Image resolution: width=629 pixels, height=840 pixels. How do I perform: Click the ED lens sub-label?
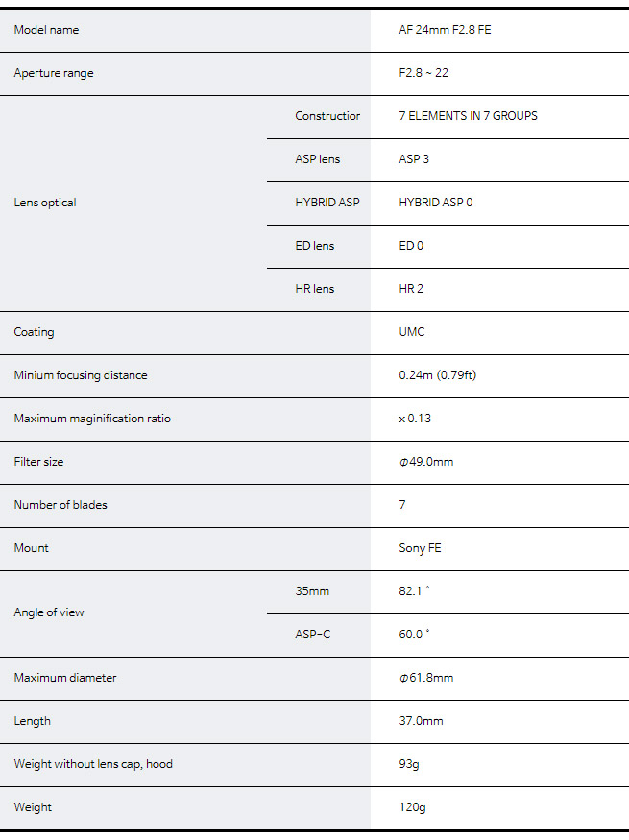[x=314, y=246]
